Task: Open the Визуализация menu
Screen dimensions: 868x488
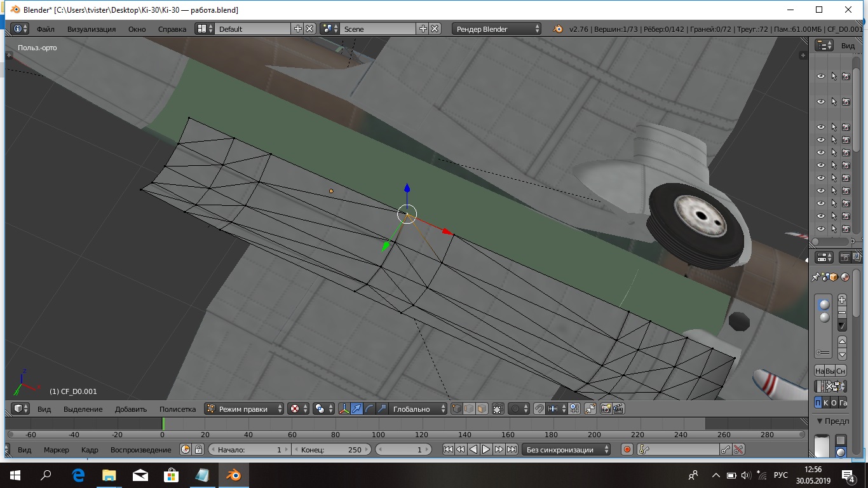Action: (92, 29)
